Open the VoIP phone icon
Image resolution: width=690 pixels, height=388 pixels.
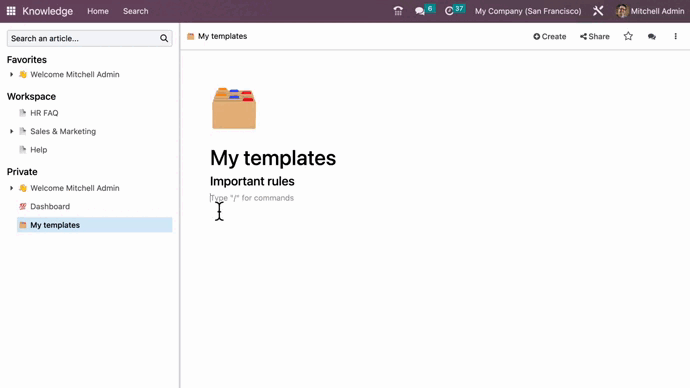(x=398, y=11)
